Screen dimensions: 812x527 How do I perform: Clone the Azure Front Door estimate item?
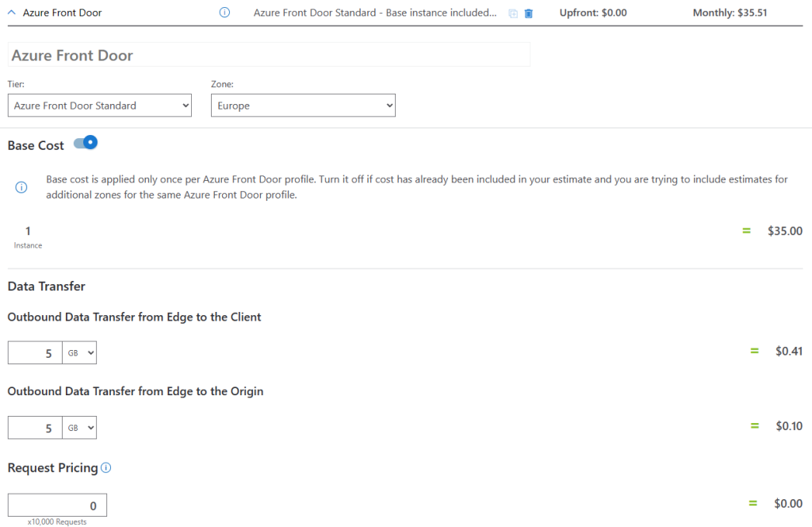513,13
